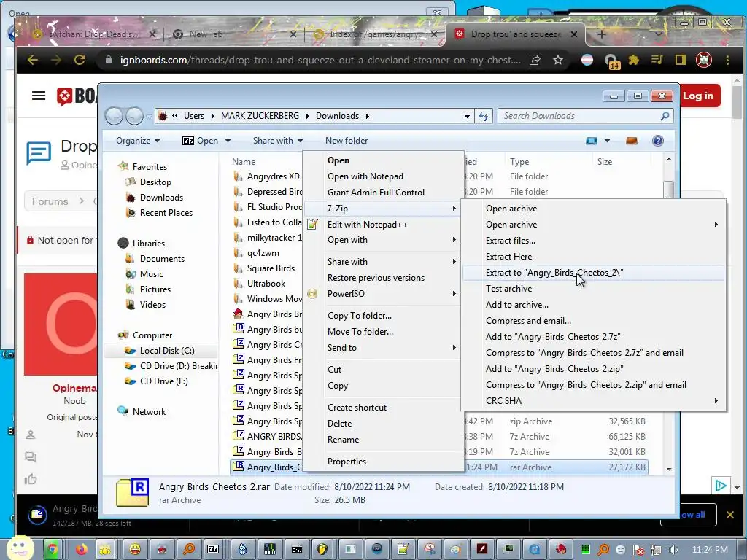Image resolution: width=747 pixels, height=560 pixels.
Task: Select Extract files... option
Action: [510, 241]
